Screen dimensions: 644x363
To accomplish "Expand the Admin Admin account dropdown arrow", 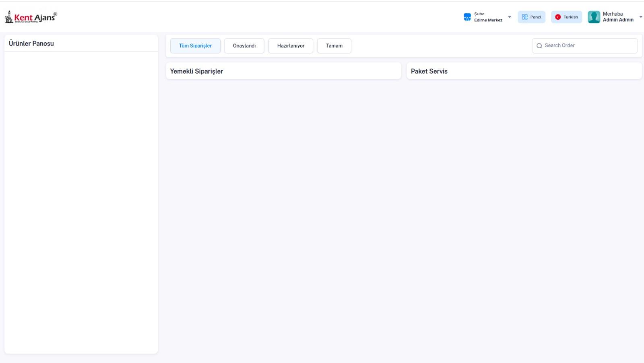I will [x=641, y=17].
